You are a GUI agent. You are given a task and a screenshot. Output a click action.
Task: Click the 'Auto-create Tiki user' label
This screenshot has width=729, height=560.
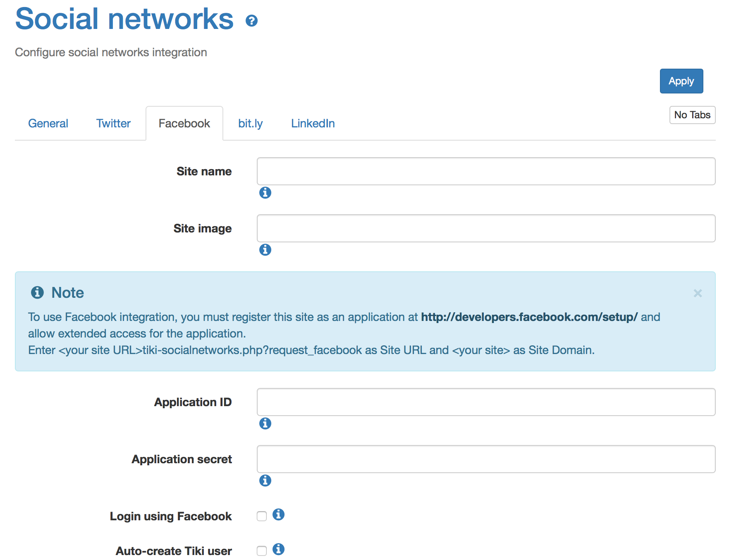click(x=174, y=551)
